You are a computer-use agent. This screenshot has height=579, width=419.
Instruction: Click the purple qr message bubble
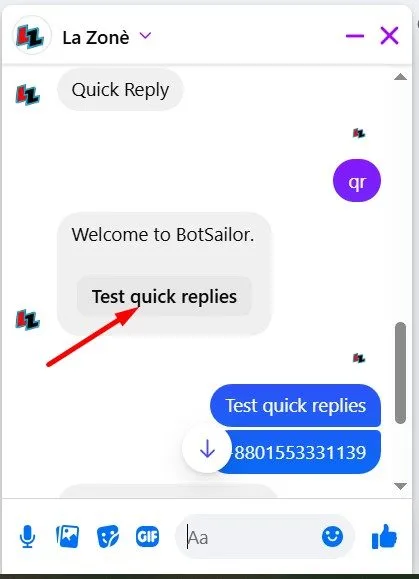357,181
